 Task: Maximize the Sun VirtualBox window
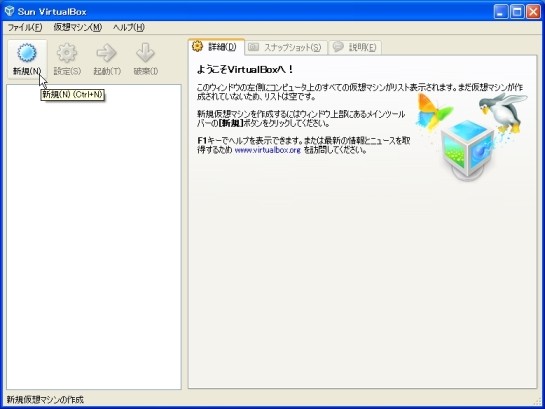click(517, 12)
